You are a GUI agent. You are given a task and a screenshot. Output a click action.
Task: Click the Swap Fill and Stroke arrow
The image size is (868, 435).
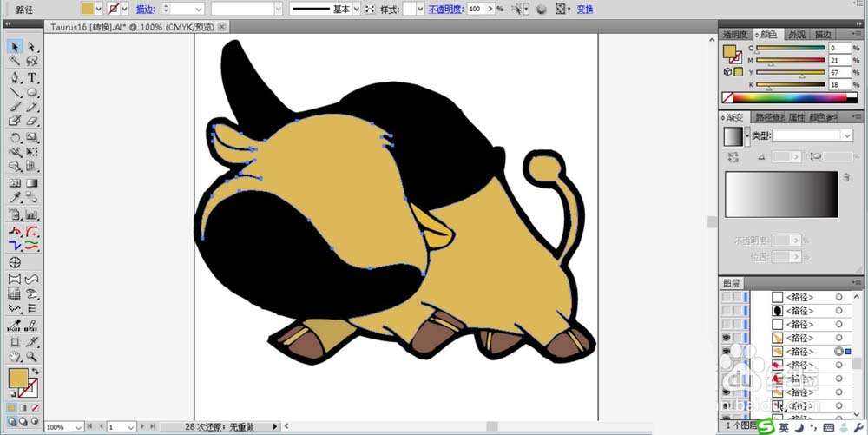click(36, 372)
